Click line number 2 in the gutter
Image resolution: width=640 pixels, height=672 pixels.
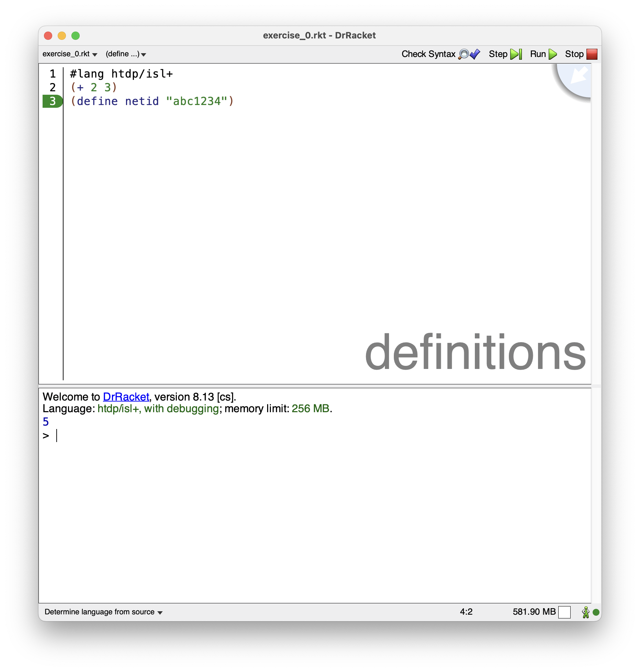53,88
